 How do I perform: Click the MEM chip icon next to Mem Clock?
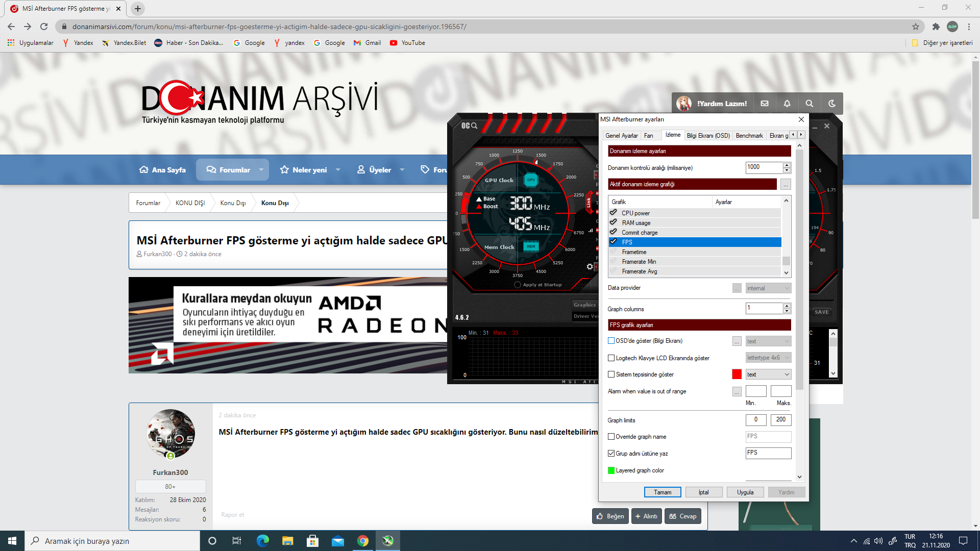pos(531,247)
